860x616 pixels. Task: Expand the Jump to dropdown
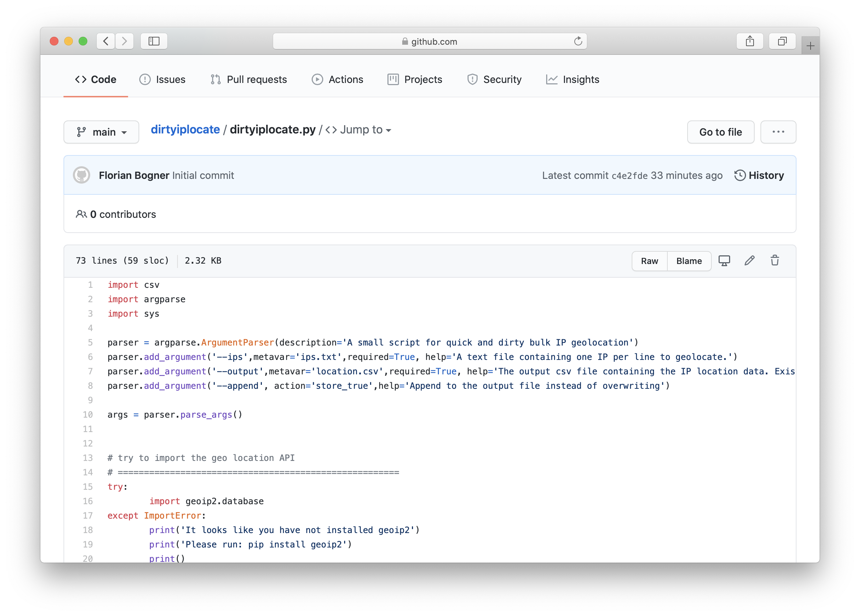tap(358, 129)
